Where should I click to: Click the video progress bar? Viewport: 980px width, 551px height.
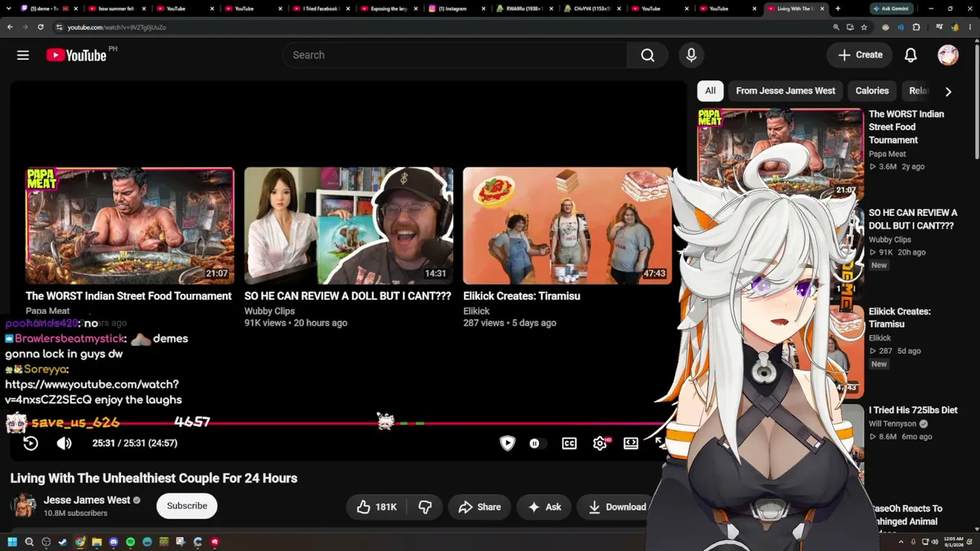coord(337,423)
